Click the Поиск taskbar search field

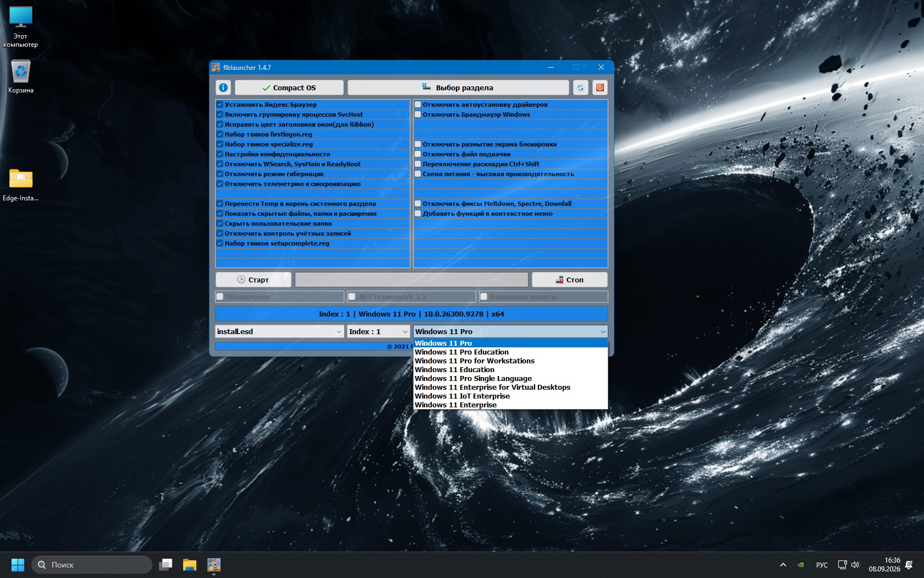pyautogui.click(x=92, y=565)
